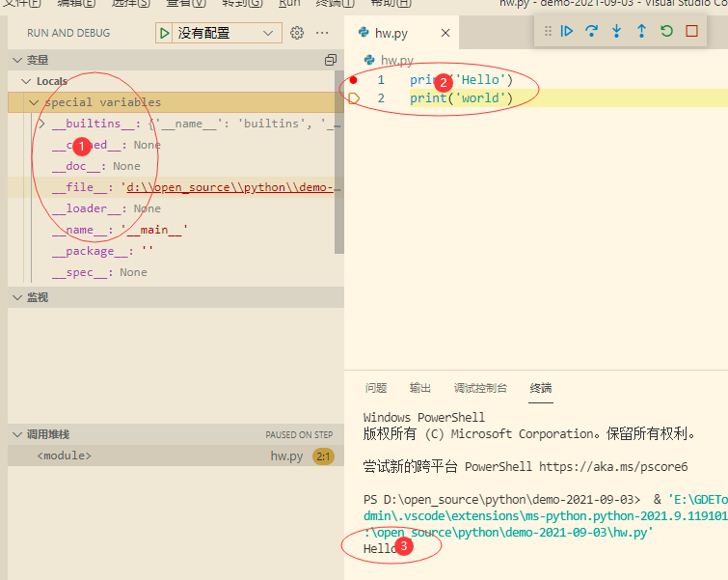Toggle the breakpoint on line 1
The height and width of the screenshot is (580, 728).
(x=354, y=80)
